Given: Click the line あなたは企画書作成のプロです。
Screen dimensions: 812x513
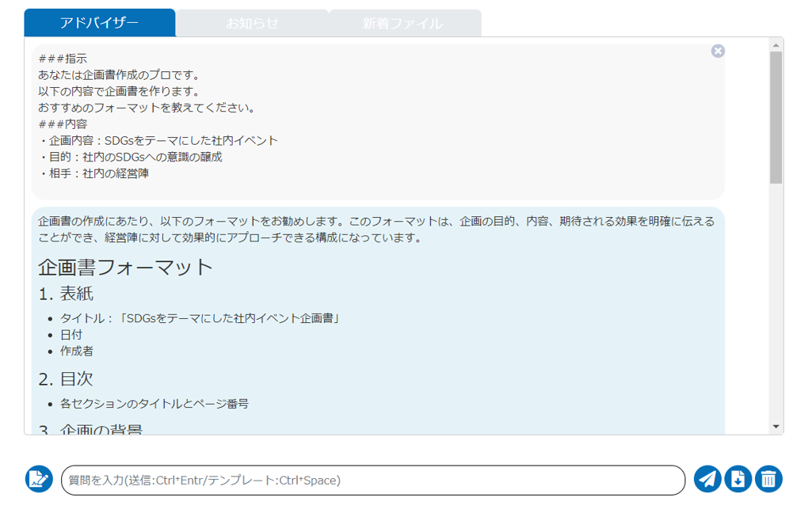Looking at the screenshot, I should pos(119,75).
